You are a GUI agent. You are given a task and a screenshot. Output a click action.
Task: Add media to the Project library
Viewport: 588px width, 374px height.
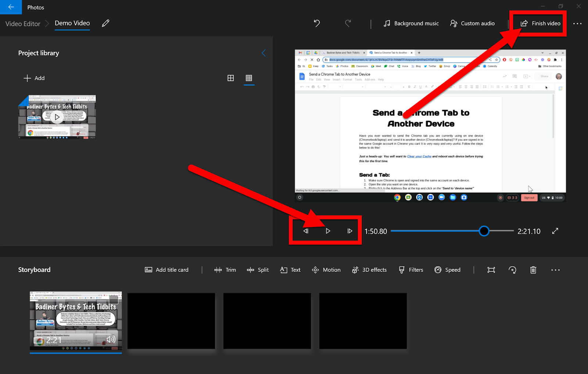point(34,78)
